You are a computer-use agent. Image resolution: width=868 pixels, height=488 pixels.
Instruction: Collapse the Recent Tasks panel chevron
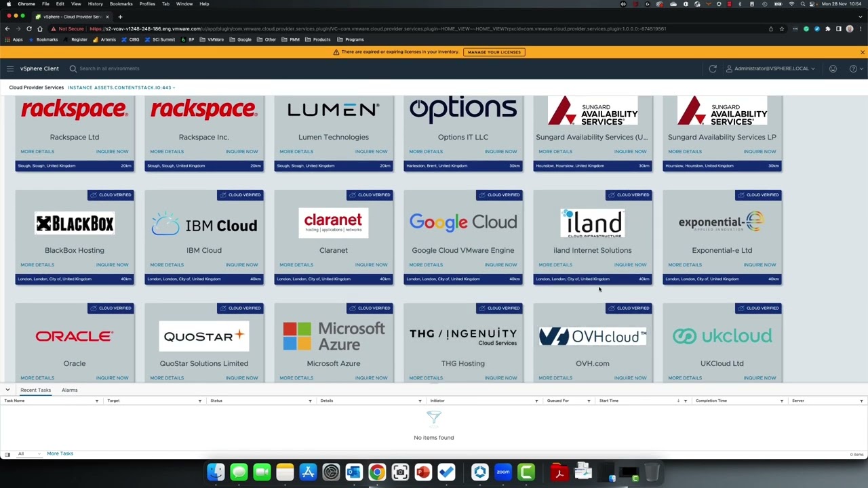(x=7, y=390)
